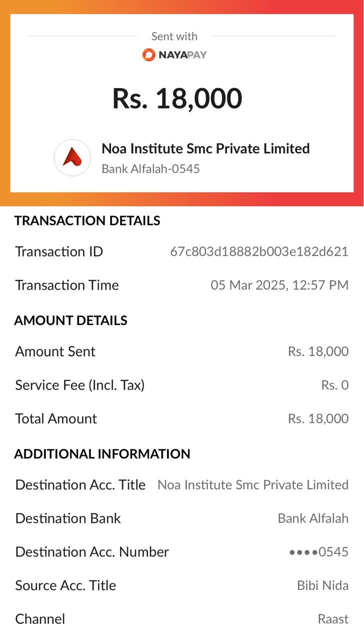The image size is (364, 640).
Task: Select the Total Amount value
Action: (318, 418)
